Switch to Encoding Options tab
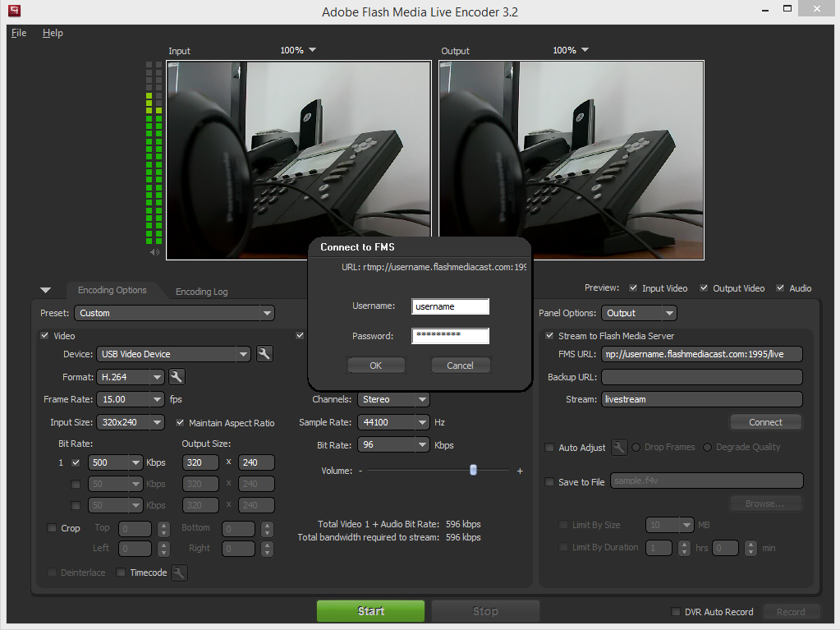Image resolution: width=840 pixels, height=630 pixels. tap(112, 290)
